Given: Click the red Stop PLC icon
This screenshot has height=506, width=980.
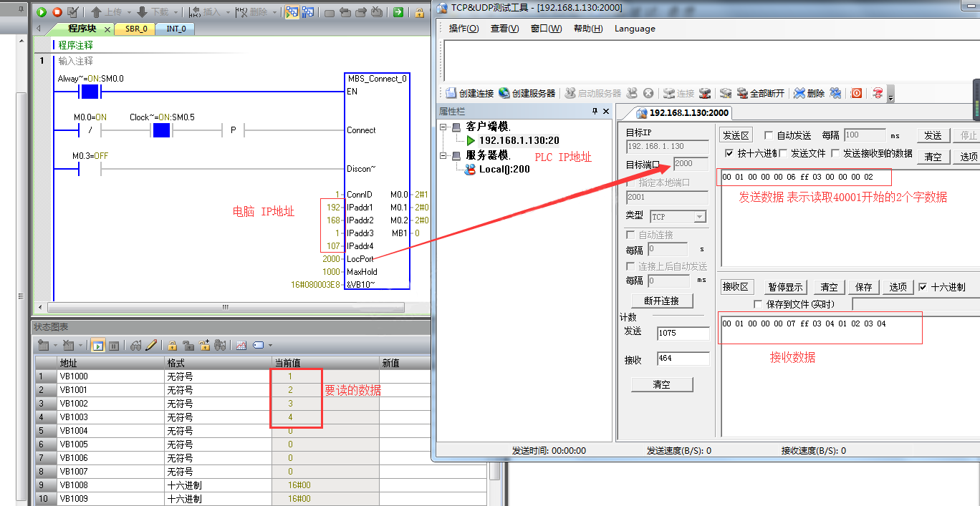Looking at the screenshot, I should point(57,12).
